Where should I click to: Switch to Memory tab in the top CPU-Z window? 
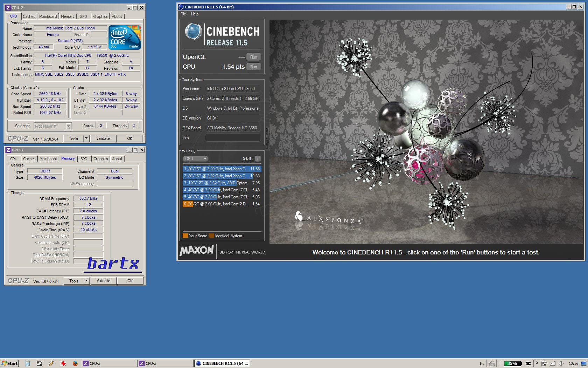[68, 16]
